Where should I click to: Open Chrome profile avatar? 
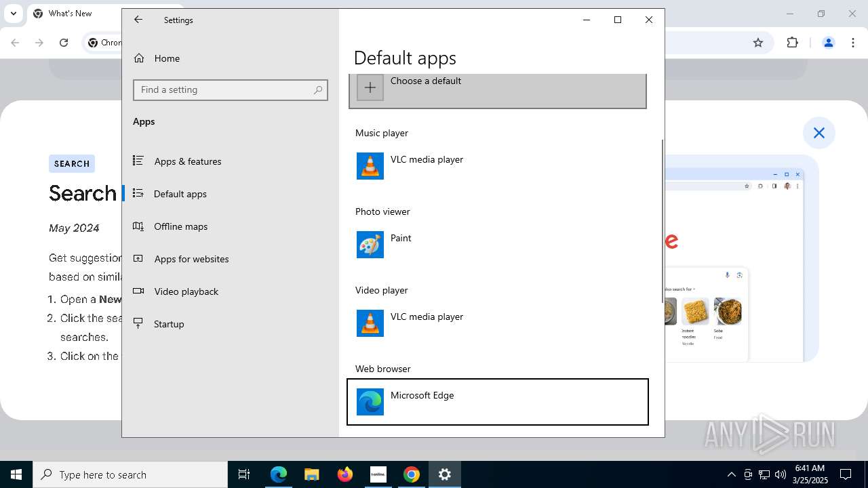[828, 43]
